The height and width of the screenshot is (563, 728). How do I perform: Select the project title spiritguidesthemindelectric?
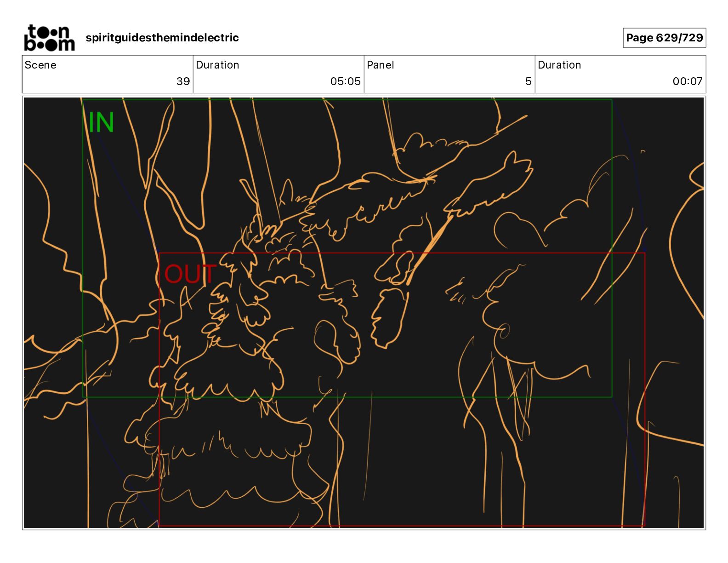tap(162, 38)
